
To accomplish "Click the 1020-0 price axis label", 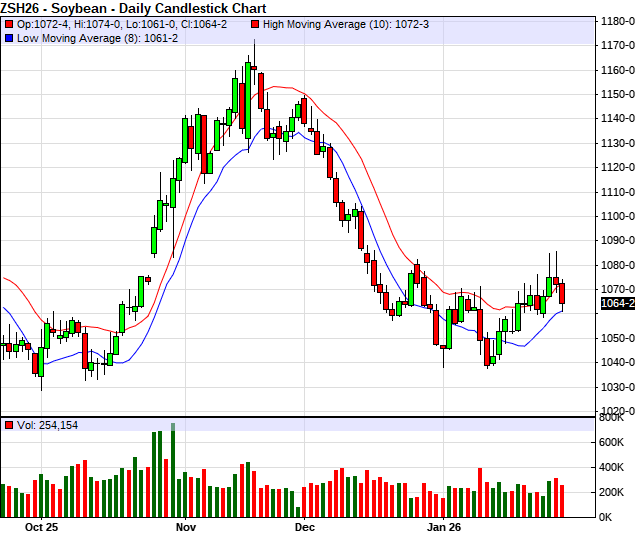I will (x=615, y=411).
